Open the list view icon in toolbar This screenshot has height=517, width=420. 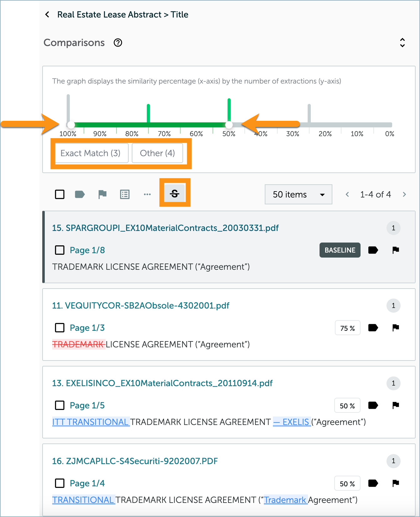click(x=125, y=194)
